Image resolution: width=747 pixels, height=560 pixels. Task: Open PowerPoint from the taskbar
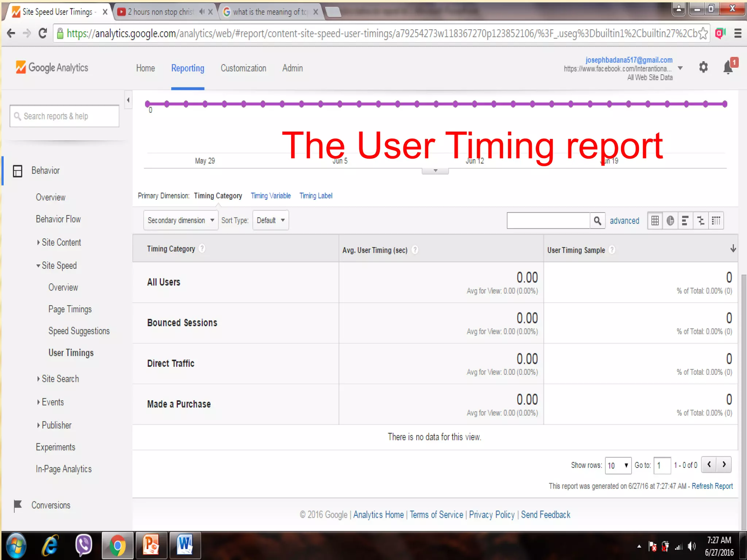tap(151, 545)
